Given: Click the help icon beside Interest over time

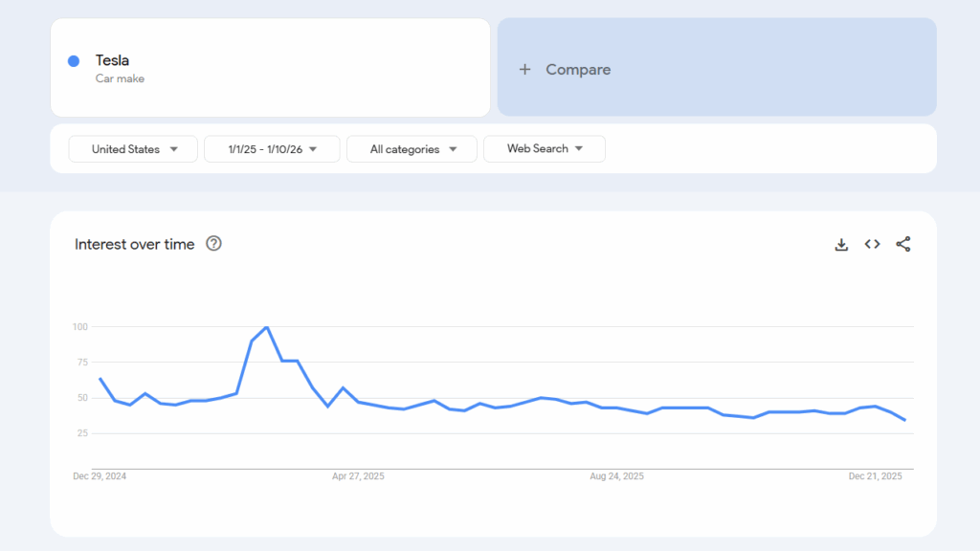Looking at the screenshot, I should (213, 244).
